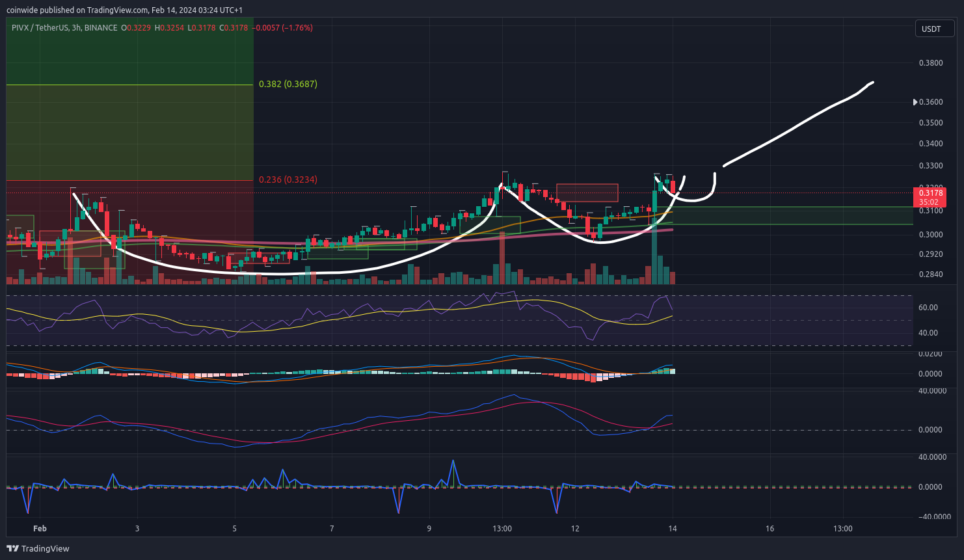This screenshot has height=560, width=964.
Task: Click the date 7 on time axis
Action: (332, 529)
